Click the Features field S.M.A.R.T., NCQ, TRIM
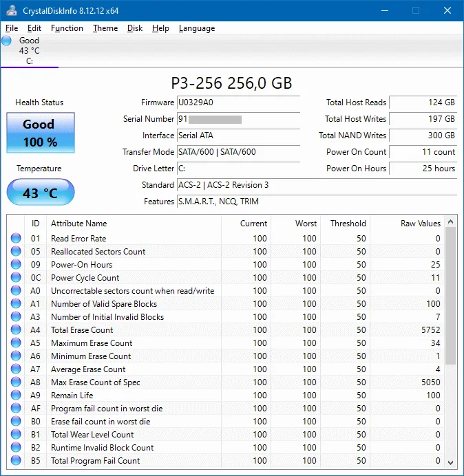Image resolution: width=464 pixels, height=476 pixels. click(x=317, y=202)
